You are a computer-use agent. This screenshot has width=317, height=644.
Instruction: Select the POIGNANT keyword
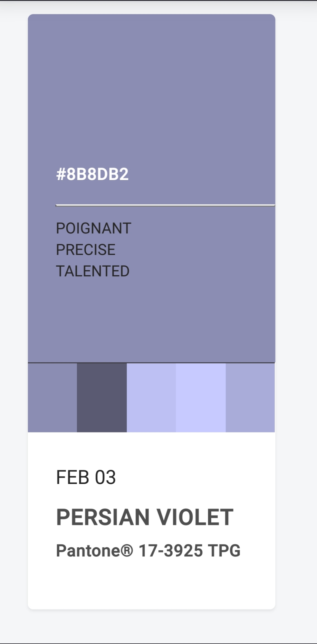93,228
